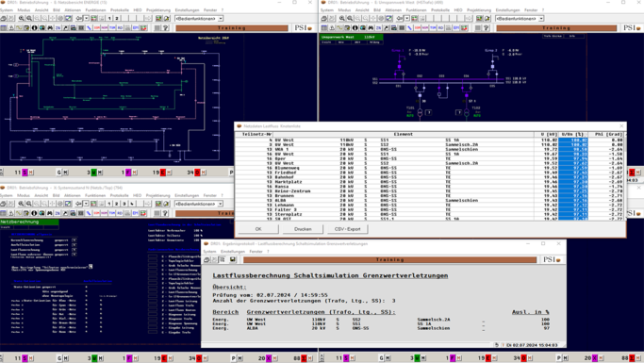
Task: Select Sternplatz row in Knotenliste table
Action: [429, 214]
